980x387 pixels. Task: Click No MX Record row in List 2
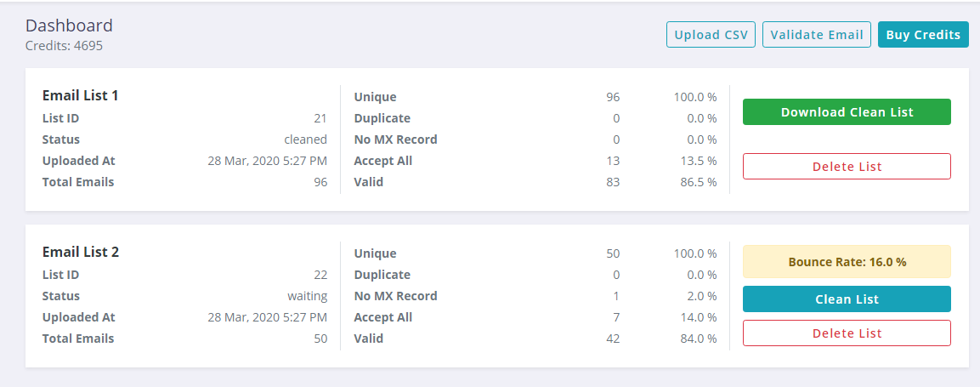(535, 296)
